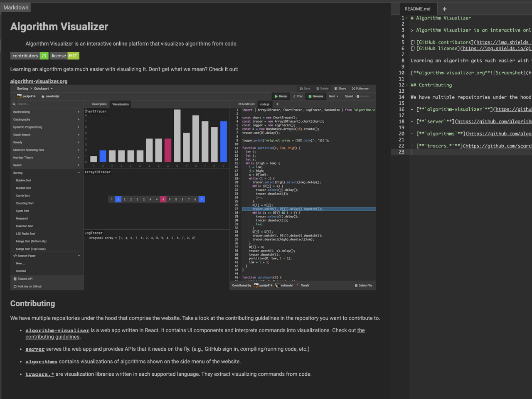Open the algorithms repository link
532x399 pixels.
(42, 362)
